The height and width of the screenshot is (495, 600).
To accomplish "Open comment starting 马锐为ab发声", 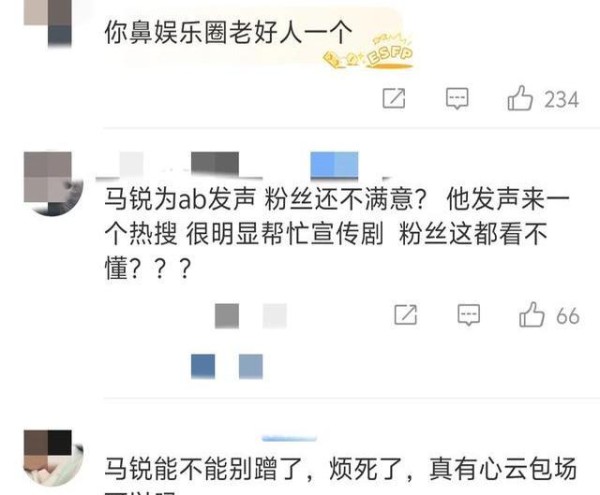I will [337, 233].
